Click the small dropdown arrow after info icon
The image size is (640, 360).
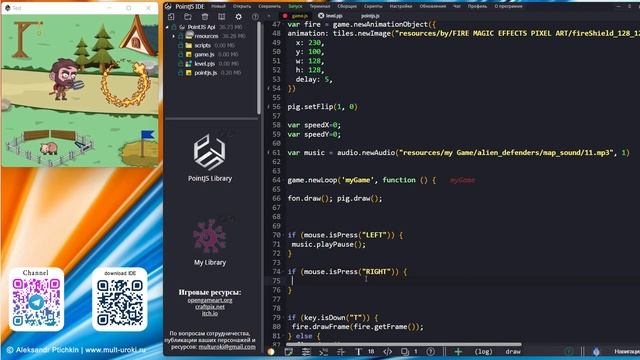point(269,16)
